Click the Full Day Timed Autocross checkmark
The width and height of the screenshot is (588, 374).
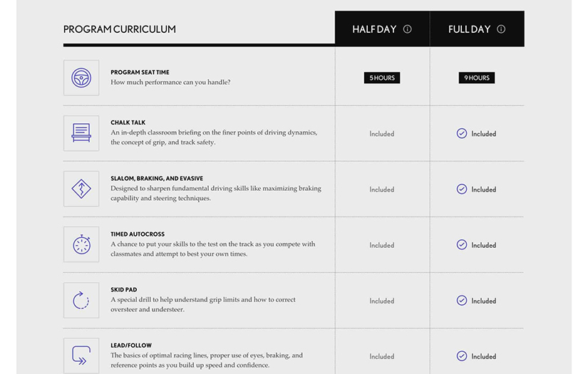pos(462,244)
